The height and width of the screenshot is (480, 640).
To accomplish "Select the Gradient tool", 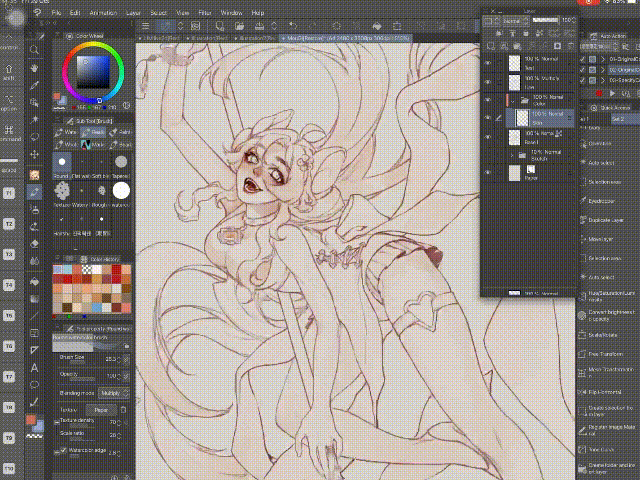I will coord(35,299).
